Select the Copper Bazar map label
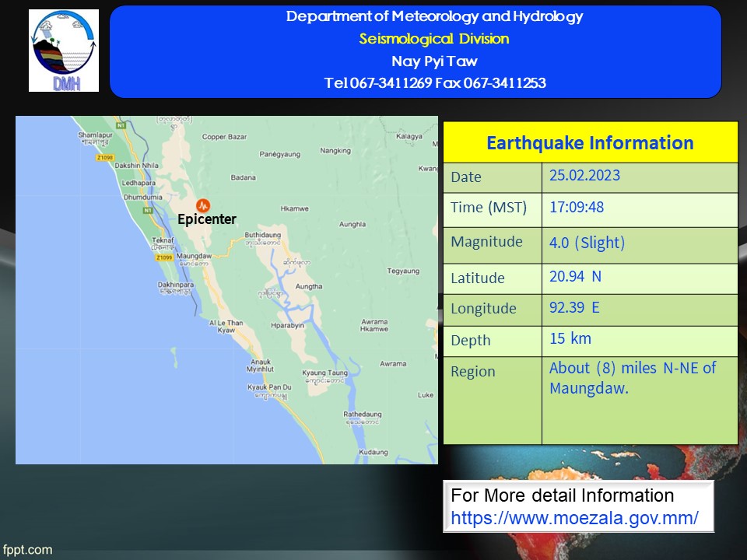Viewport: 747px width, 560px height. [224, 137]
